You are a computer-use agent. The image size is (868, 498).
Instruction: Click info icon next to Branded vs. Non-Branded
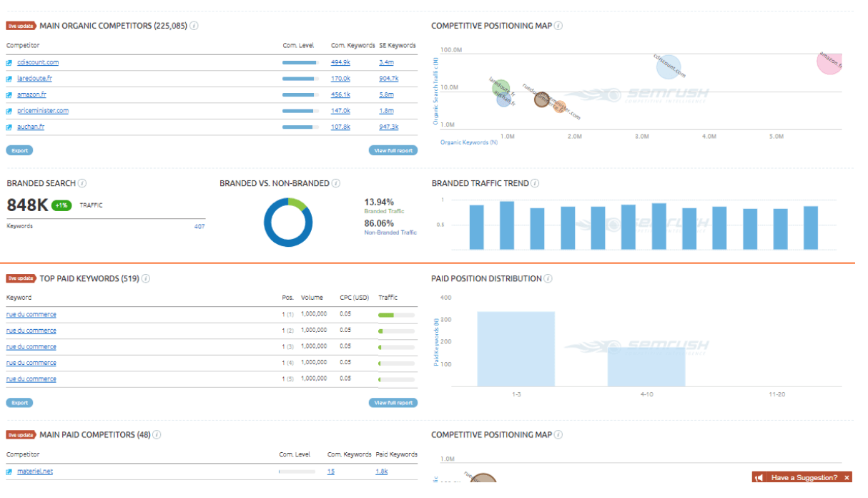click(336, 183)
